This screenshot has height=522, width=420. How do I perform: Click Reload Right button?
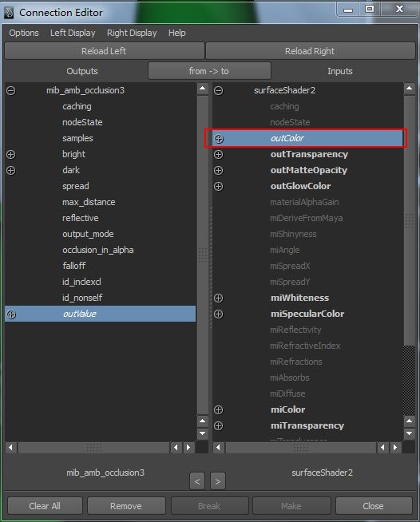(x=311, y=51)
